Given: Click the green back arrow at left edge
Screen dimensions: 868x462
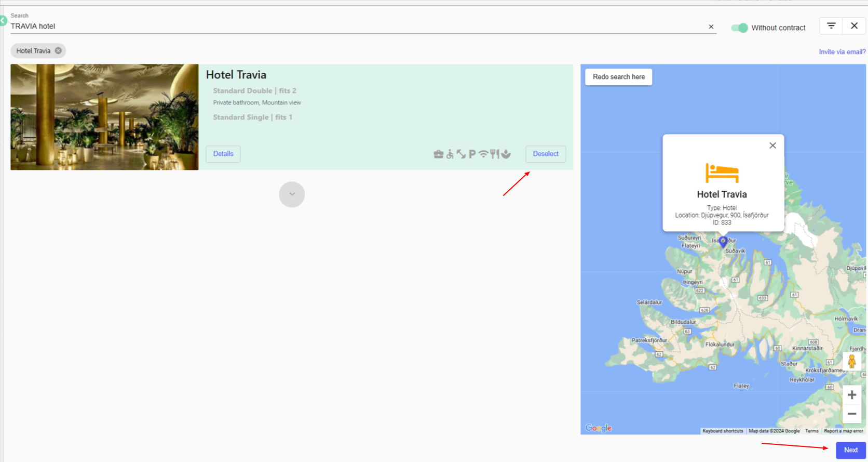Looking at the screenshot, I should 3,21.
